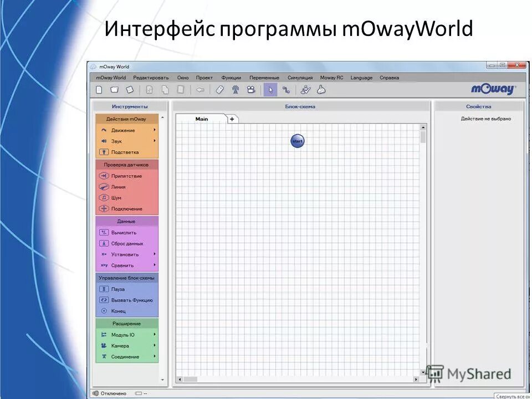This screenshot has width=532, height=399.
Task: Open the remote control icon in the toolbar
Action: pos(220,90)
